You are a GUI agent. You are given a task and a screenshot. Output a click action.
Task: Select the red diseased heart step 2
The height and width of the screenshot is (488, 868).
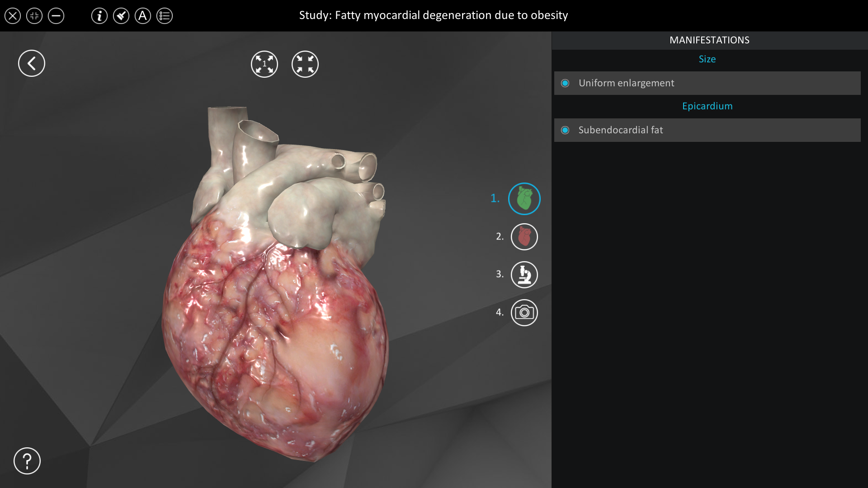[x=524, y=236]
